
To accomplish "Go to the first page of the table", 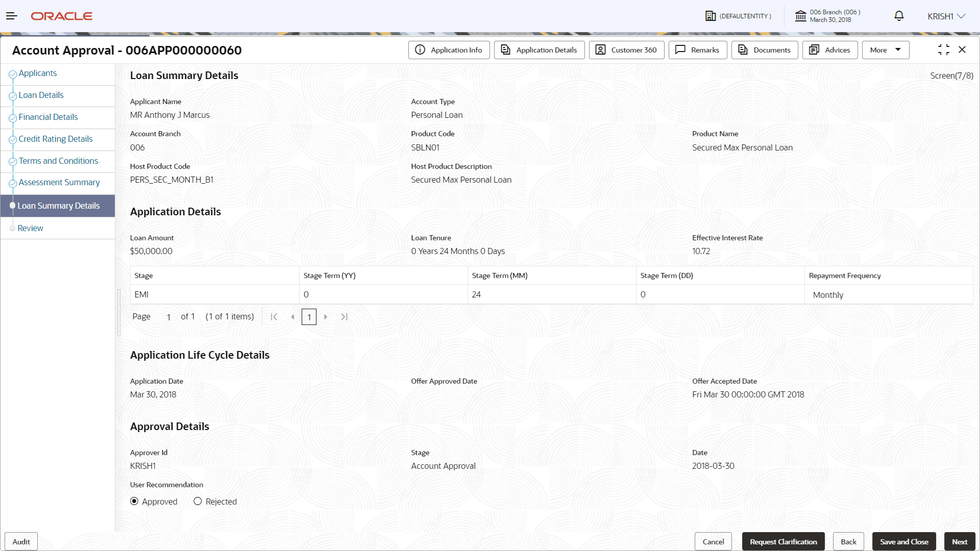I will point(274,317).
